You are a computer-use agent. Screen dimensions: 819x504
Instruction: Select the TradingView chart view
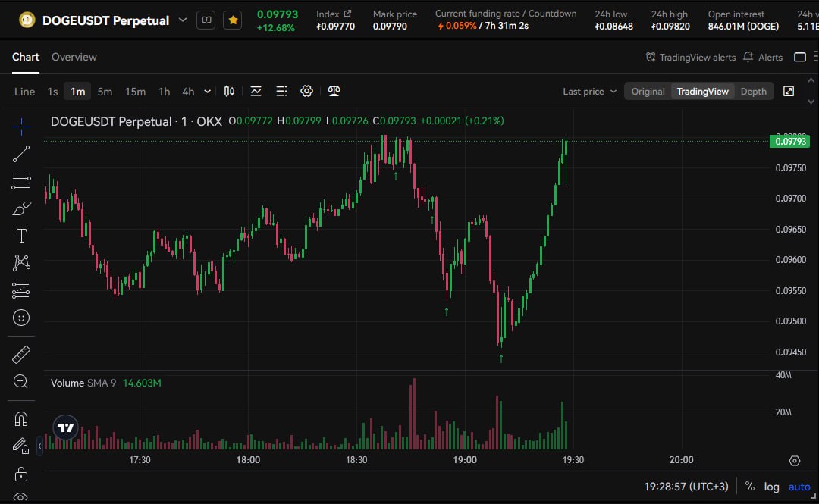[x=702, y=92]
